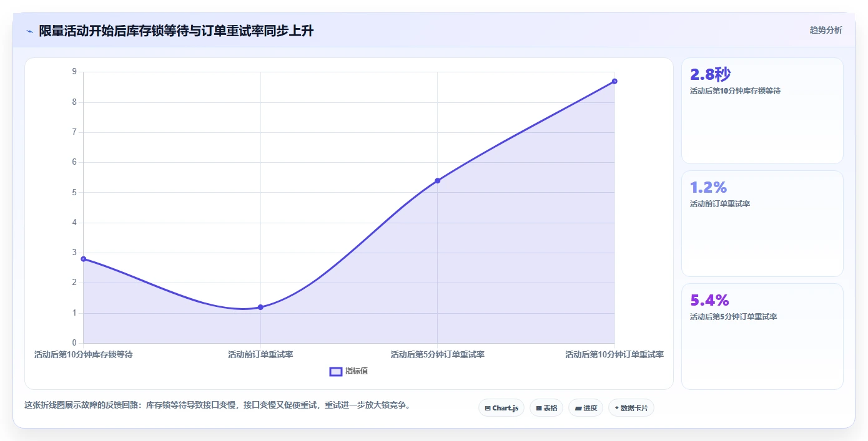Click the 5.4% card value
868x441 pixels.
pos(709,300)
